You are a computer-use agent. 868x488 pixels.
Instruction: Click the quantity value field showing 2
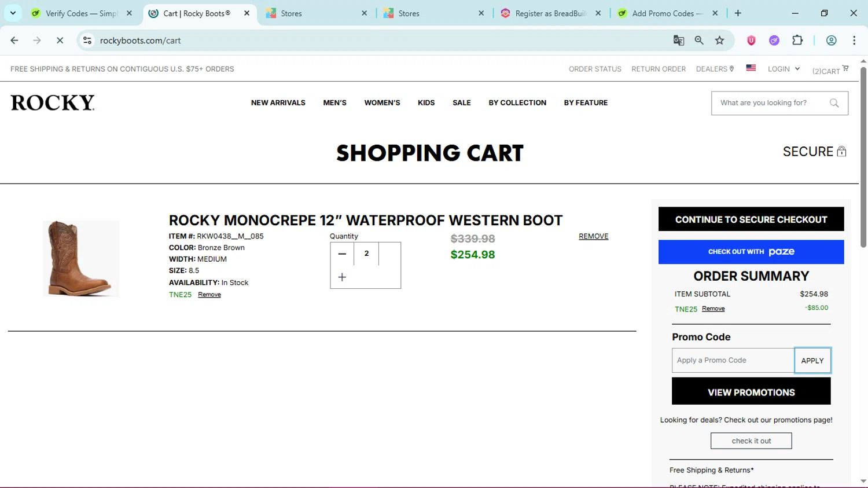[366, 254]
